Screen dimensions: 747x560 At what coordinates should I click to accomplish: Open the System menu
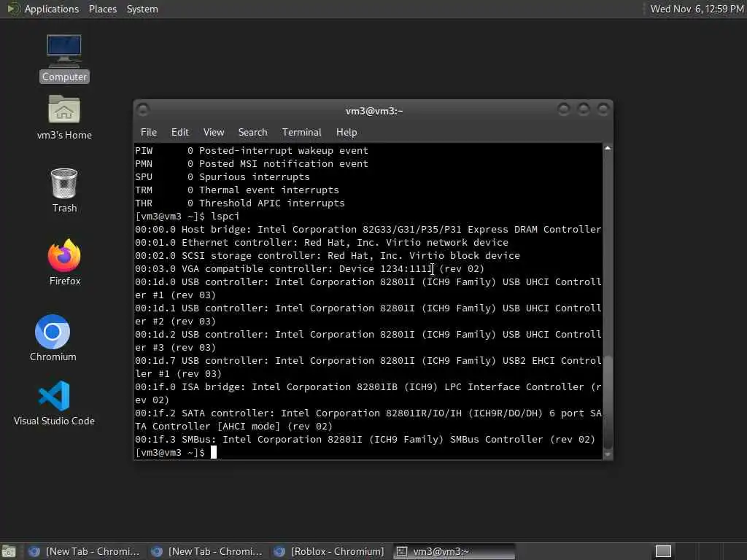142,9
